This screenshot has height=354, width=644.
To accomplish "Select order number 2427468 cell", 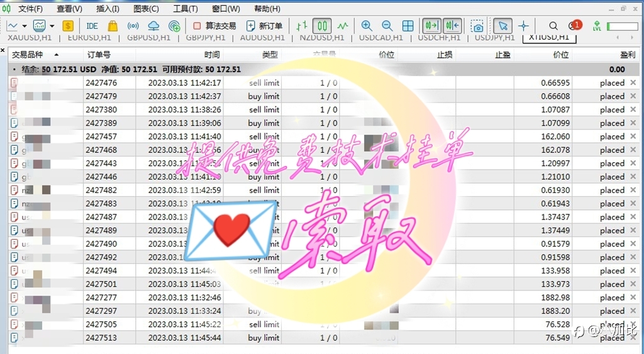I will pyautogui.click(x=101, y=150).
